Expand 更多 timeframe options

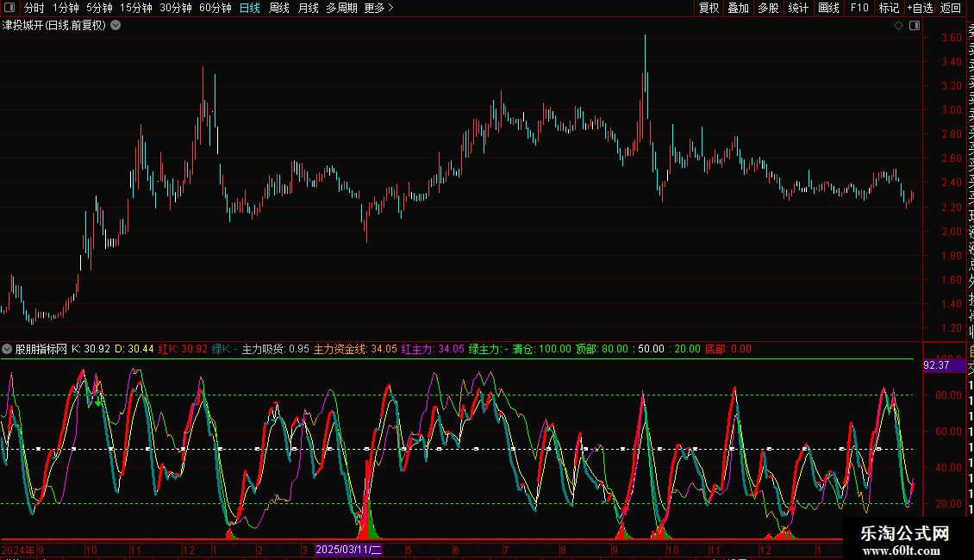coord(378,8)
